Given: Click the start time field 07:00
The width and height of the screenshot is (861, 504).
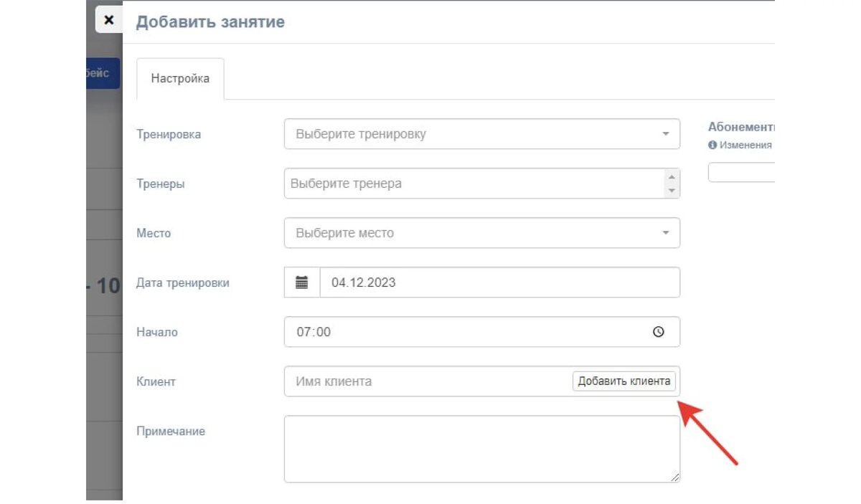Looking at the screenshot, I should [466, 332].
